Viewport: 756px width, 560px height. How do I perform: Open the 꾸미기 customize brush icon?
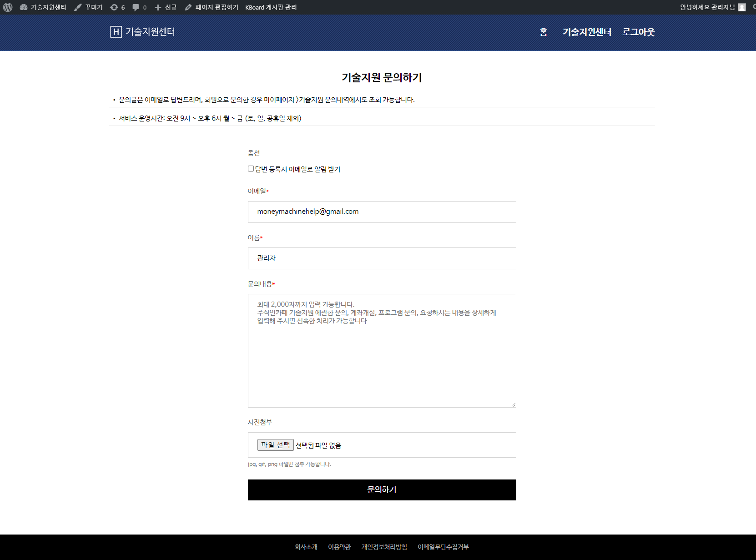click(78, 7)
